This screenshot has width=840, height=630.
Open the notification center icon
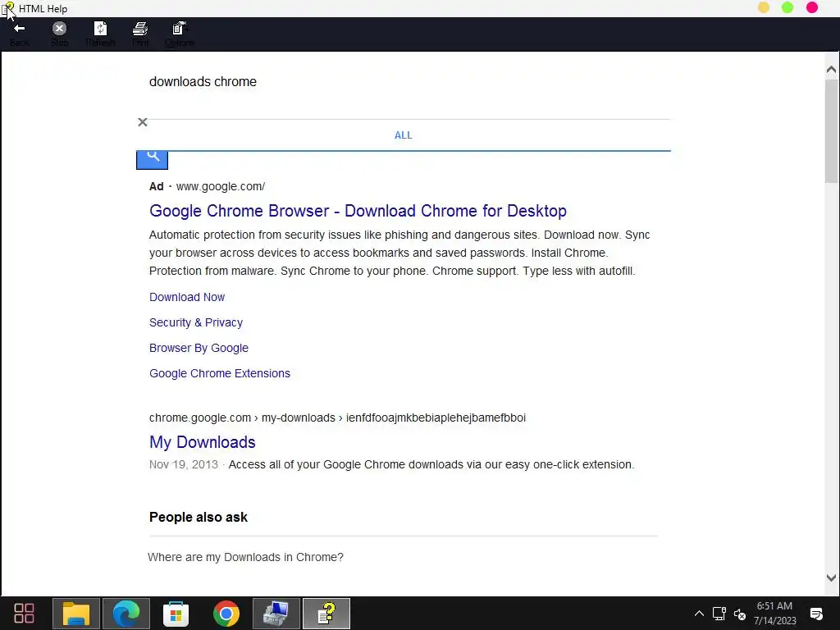coord(816,614)
